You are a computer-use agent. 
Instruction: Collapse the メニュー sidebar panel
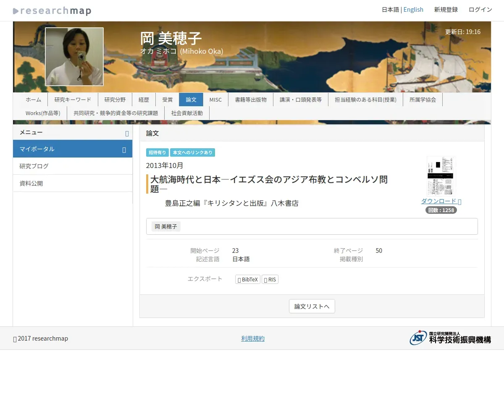point(127,133)
